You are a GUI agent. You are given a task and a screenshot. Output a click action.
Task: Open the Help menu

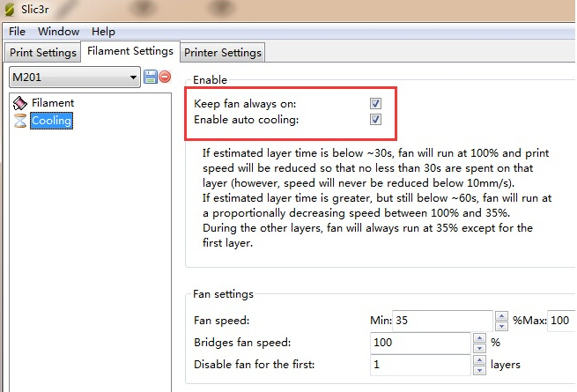click(103, 32)
